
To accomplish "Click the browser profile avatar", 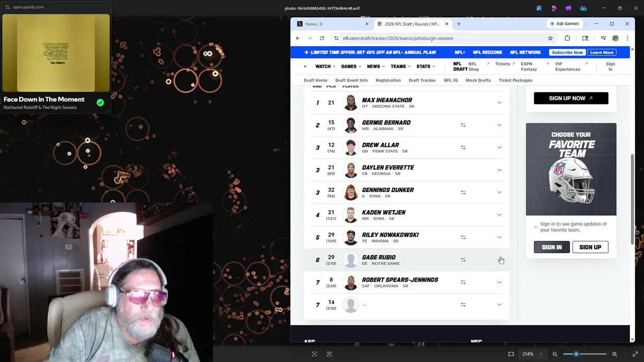I will tap(615, 38).
